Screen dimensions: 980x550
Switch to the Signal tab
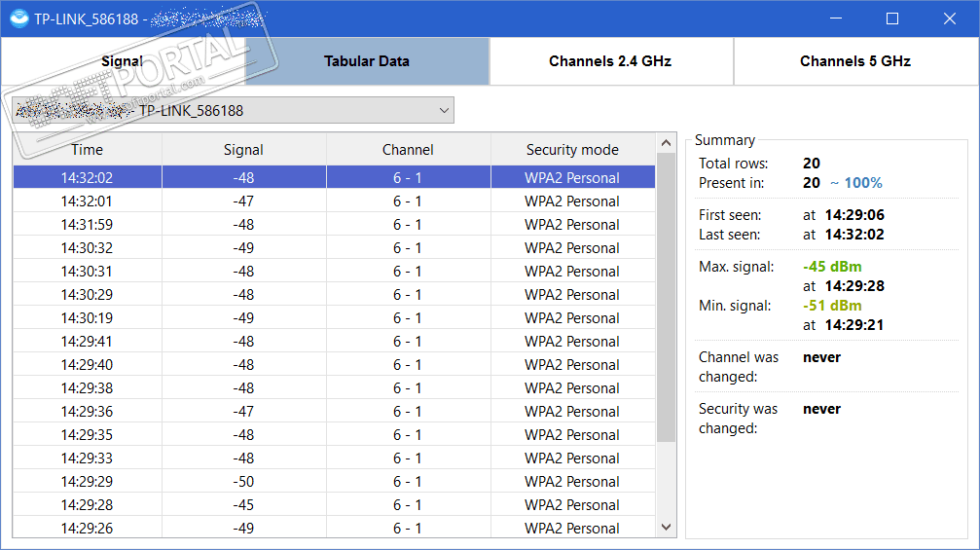coord(123,61)
